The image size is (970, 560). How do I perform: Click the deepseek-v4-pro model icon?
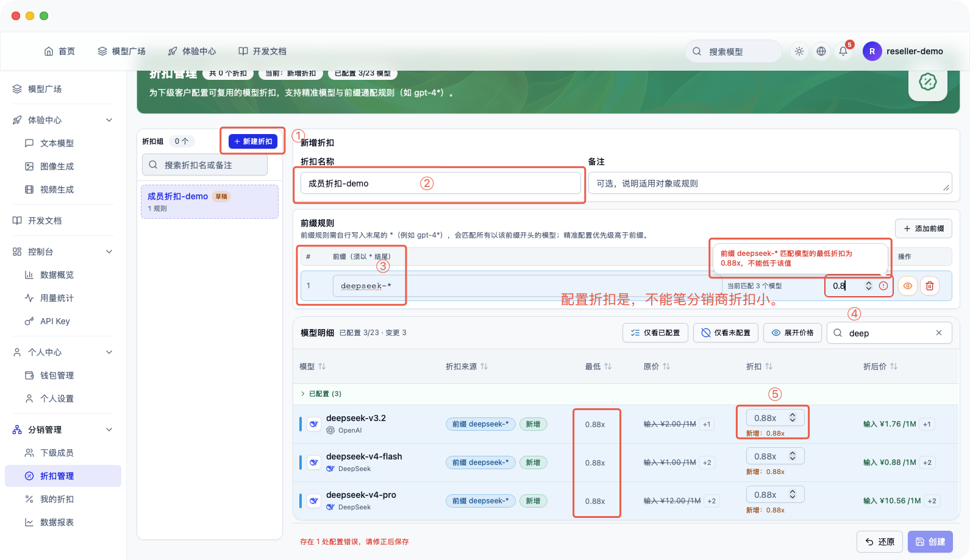tap(314, 501)
